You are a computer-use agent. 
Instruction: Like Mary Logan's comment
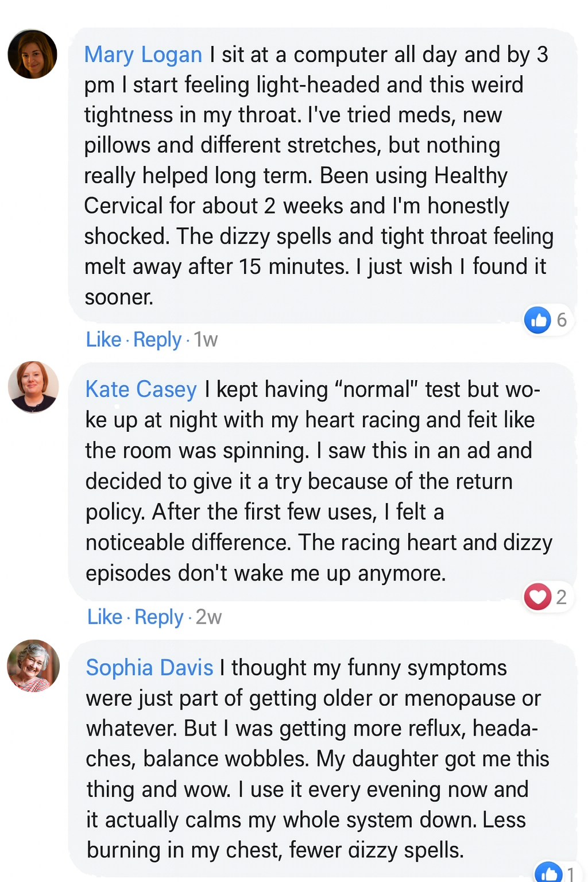[x=103, y=339]
